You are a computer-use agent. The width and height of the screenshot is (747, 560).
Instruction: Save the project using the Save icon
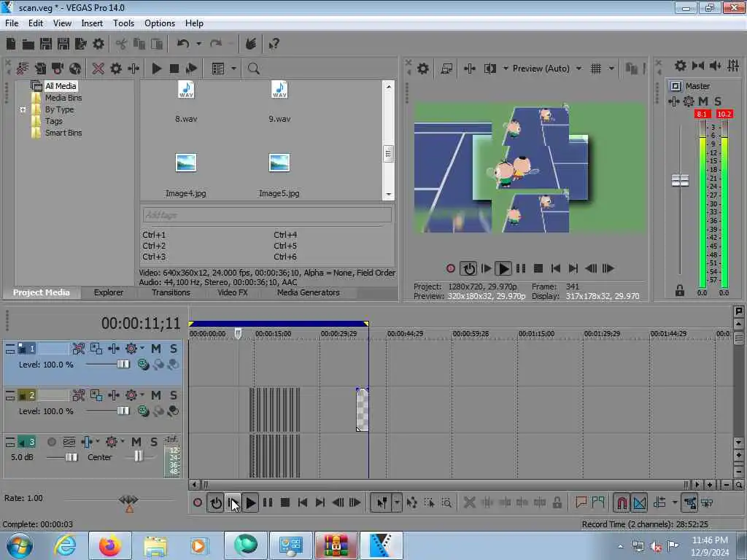pos(46,44)
